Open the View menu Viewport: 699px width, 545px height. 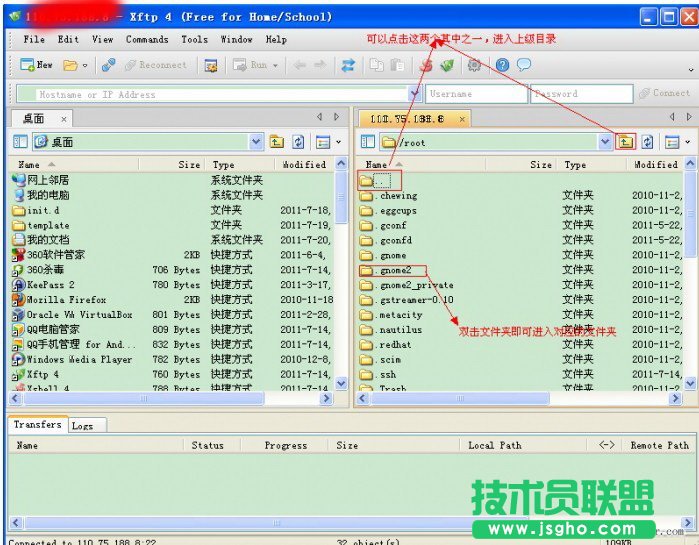click(x=103, y=39)
